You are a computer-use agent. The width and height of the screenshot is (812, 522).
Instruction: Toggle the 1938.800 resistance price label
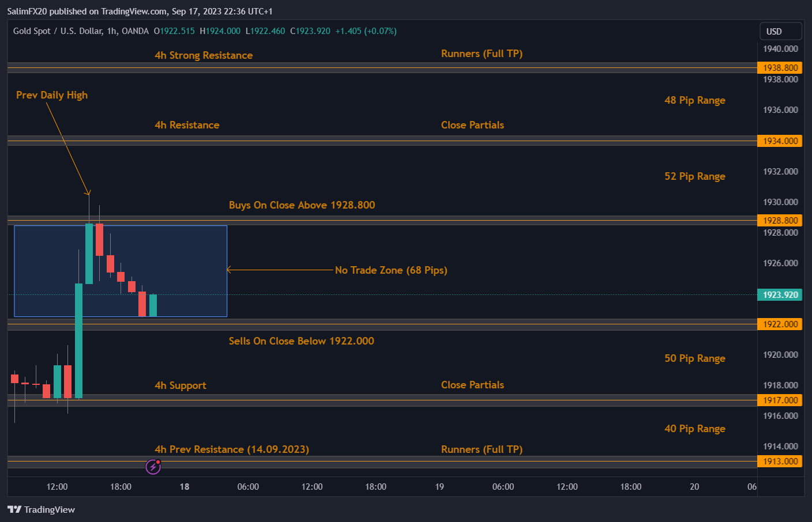click(780, 67)
